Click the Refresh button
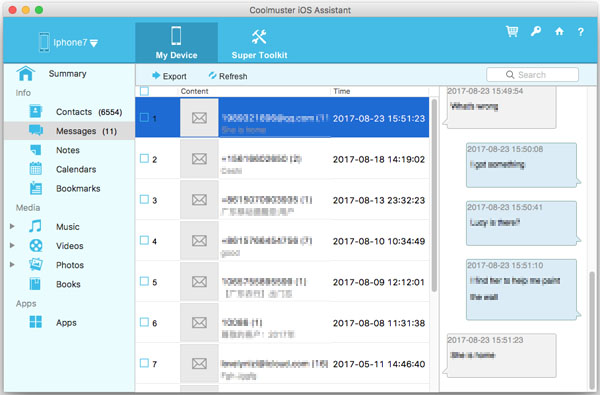This screenshot has width=600, height=395. point(228,76)
